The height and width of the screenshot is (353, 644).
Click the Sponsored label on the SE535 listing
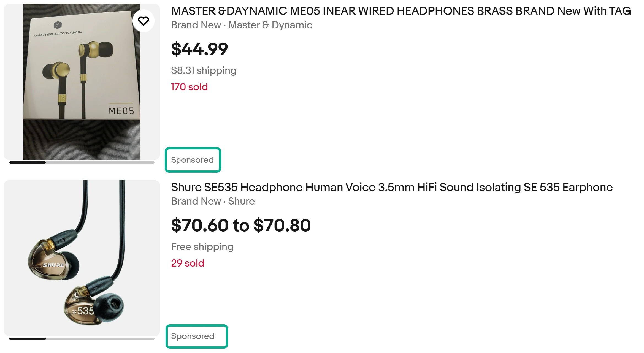click(x=196, y=336)
